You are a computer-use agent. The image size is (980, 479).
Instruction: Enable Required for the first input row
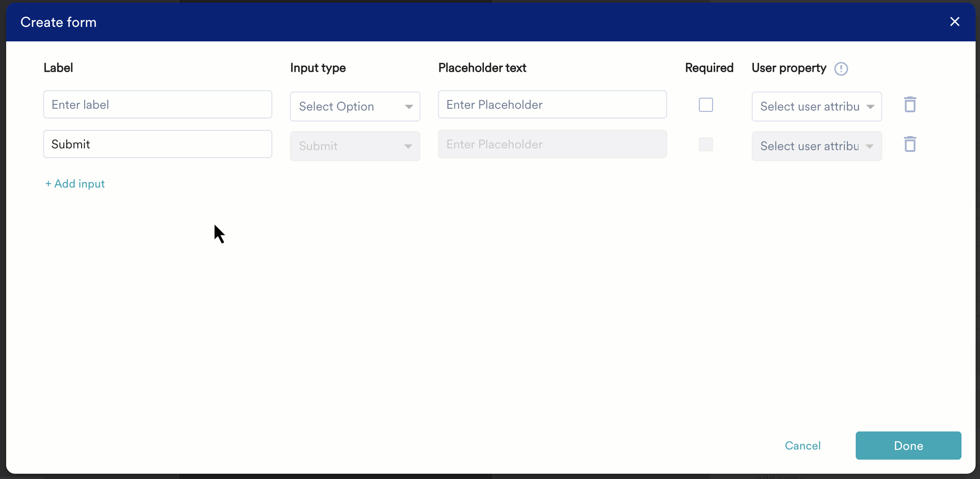[705, 105]
